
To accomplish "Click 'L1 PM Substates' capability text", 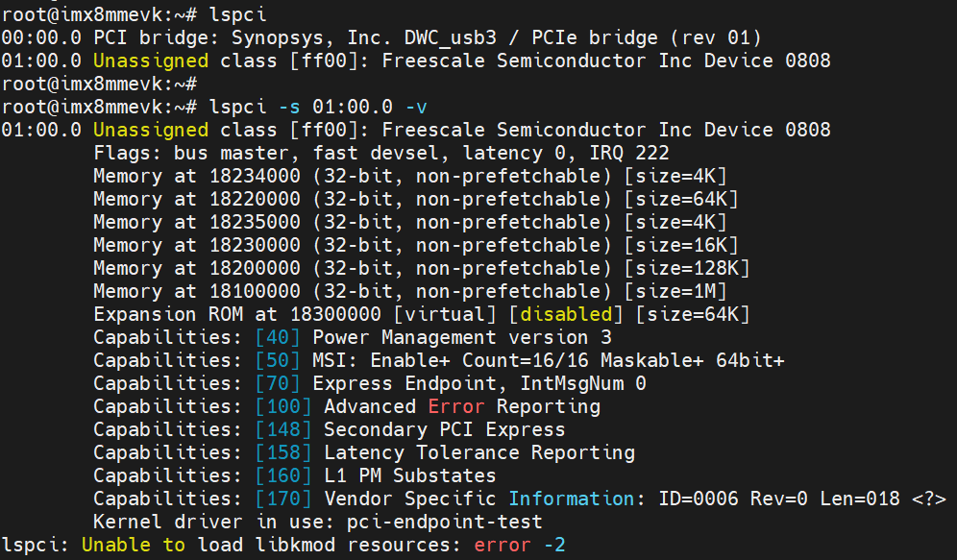I will (x=409, y=475).
